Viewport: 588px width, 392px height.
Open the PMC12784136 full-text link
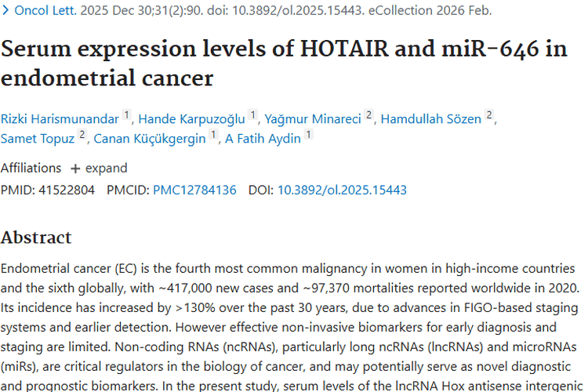pos(194,190)
